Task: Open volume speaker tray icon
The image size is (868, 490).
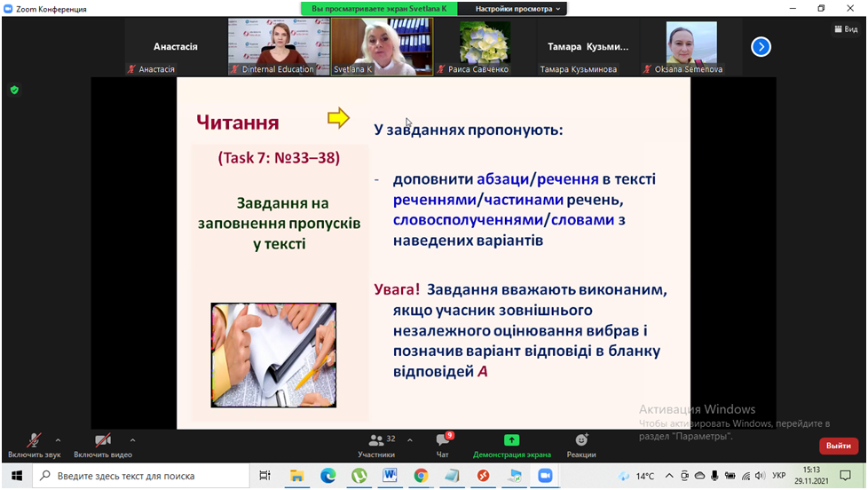Action: click(760, 476)
